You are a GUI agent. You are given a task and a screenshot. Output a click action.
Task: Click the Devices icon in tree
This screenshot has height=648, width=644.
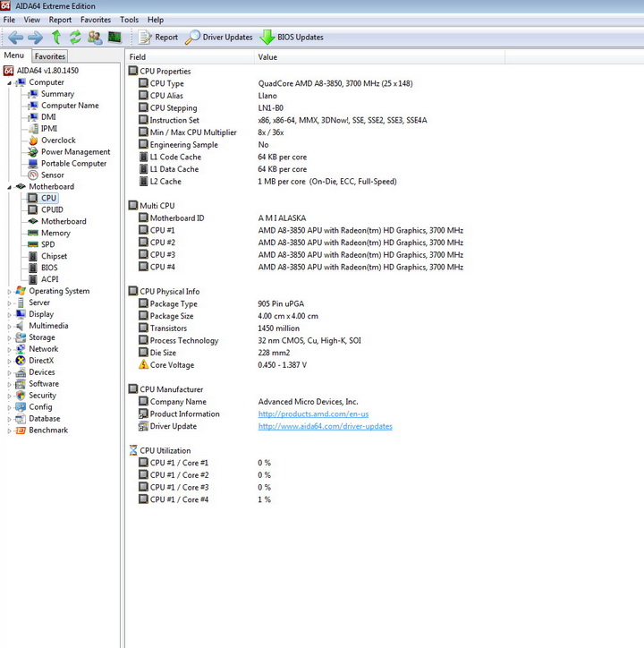coord(21,372)
